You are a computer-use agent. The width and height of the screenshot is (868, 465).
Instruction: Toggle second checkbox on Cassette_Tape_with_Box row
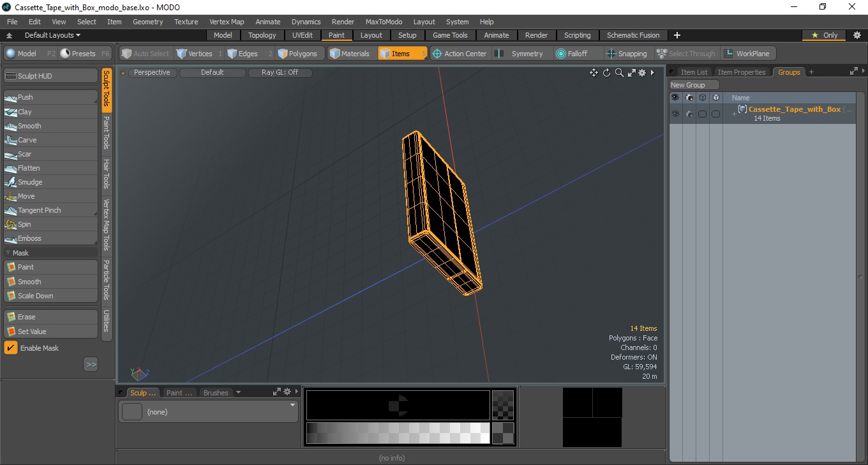point(716,114)
